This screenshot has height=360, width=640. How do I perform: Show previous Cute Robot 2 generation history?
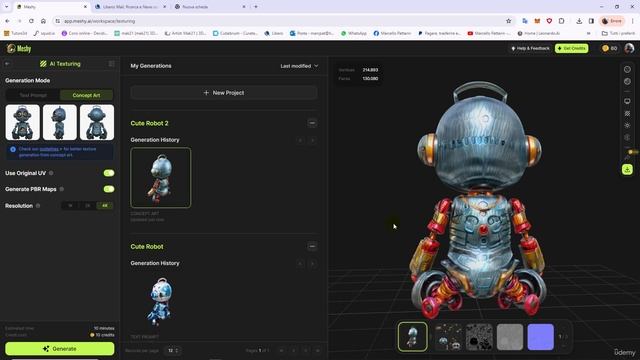coord(300,140)
